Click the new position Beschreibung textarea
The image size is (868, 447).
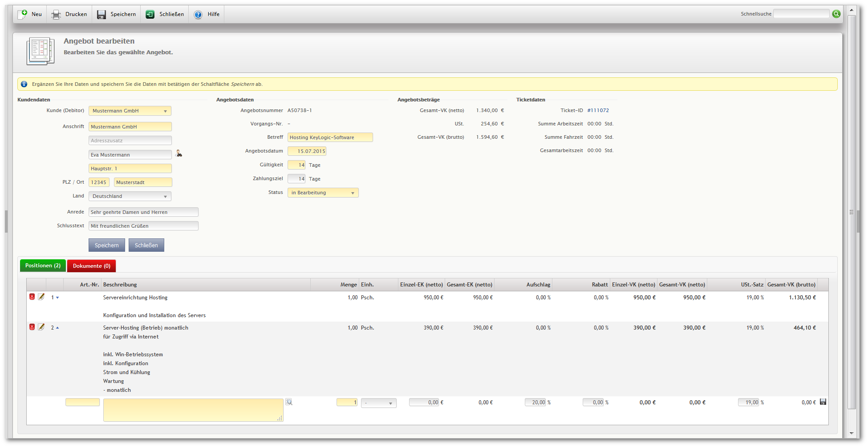(193, 410)
